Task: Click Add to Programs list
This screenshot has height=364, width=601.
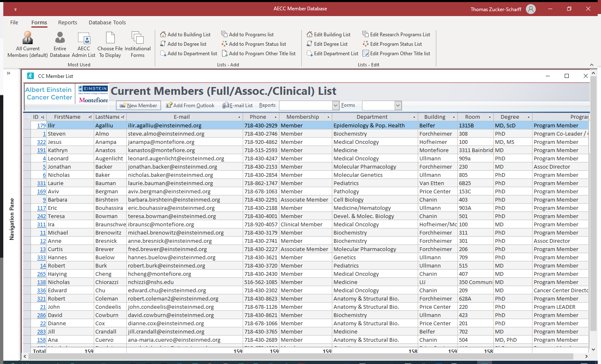Action: point(247,35)
